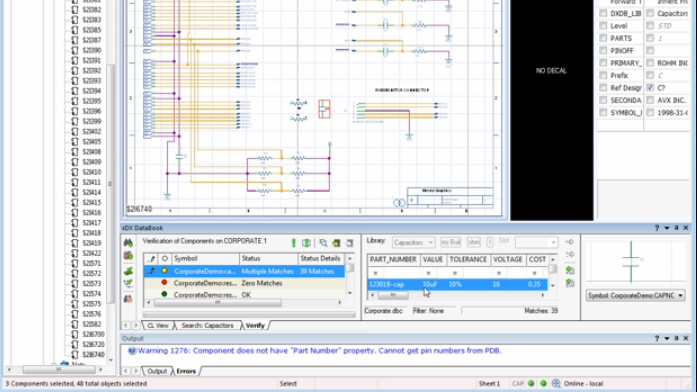Switch to the Search: Capacitors tab

point(207,325)
